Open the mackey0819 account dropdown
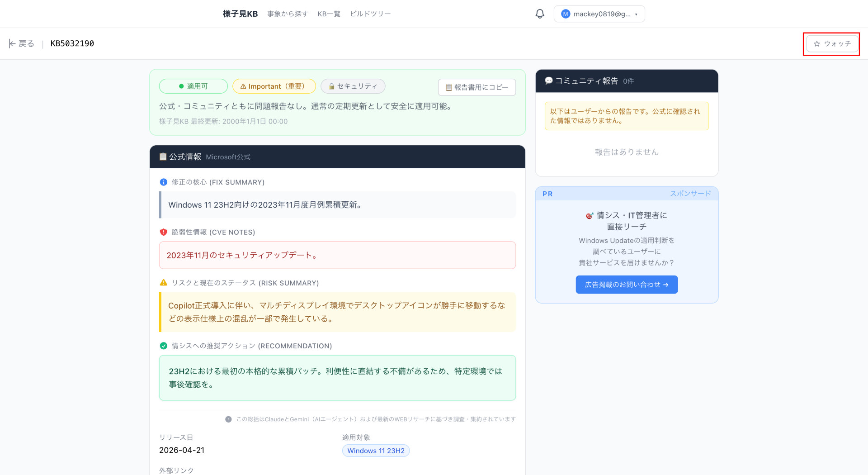Viewport: 868px width, 475px height. coord(599,14)
